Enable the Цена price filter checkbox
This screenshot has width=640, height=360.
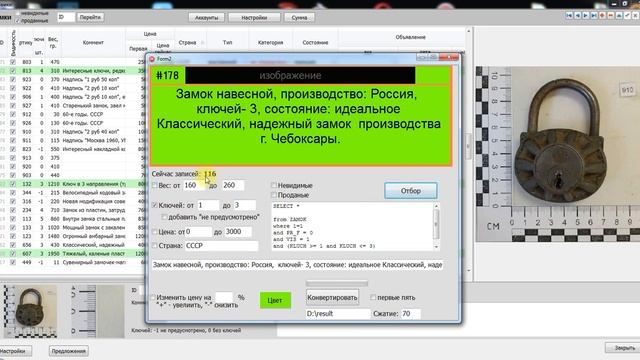pyautogui.click(x=155, y=232)
